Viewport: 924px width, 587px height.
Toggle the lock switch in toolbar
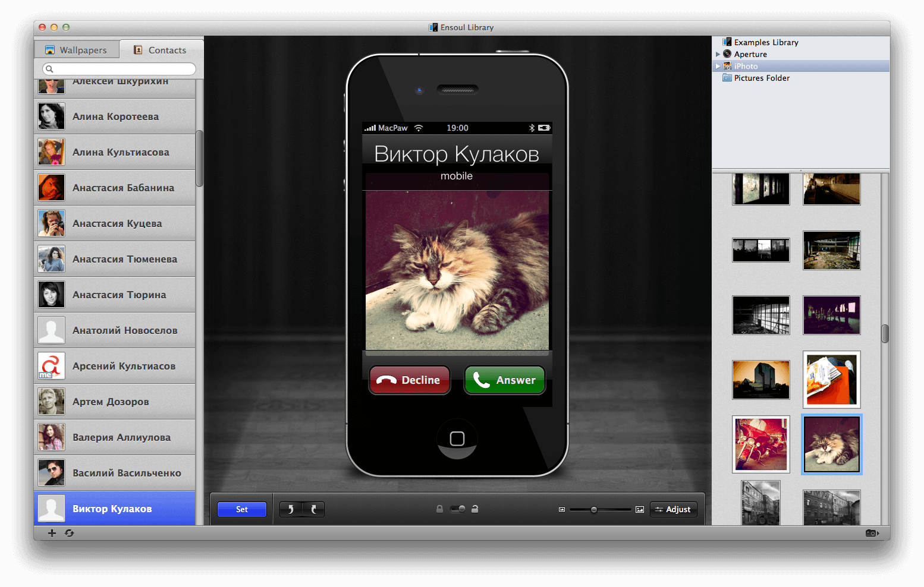pos(457,509)
